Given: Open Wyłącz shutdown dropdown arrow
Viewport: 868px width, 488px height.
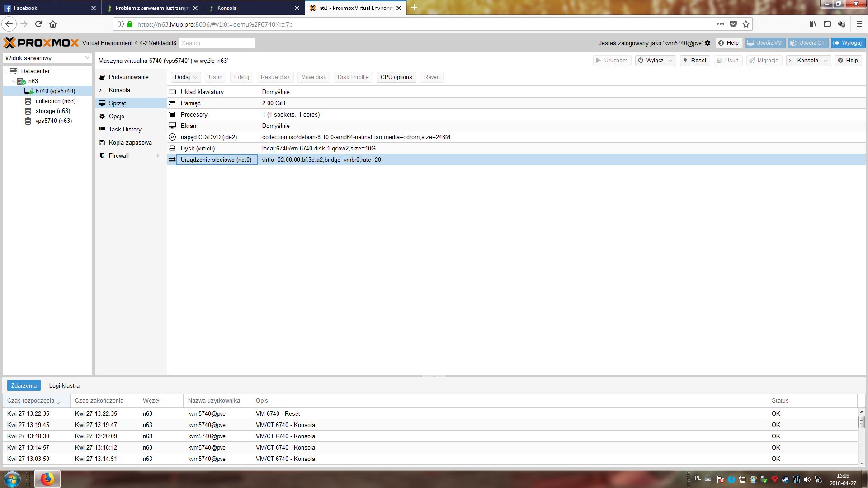Looking at the screenshot, I should pos(670,61).
